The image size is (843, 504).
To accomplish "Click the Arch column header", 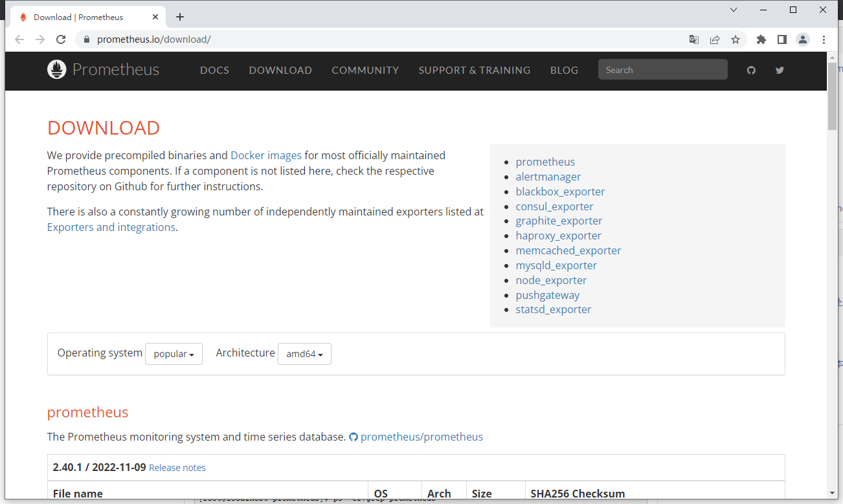I will (439, 494).
